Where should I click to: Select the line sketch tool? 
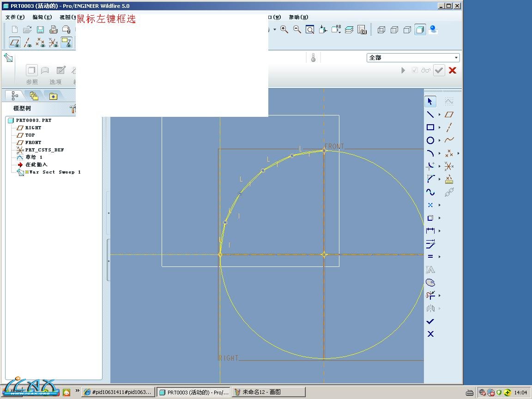430,115
